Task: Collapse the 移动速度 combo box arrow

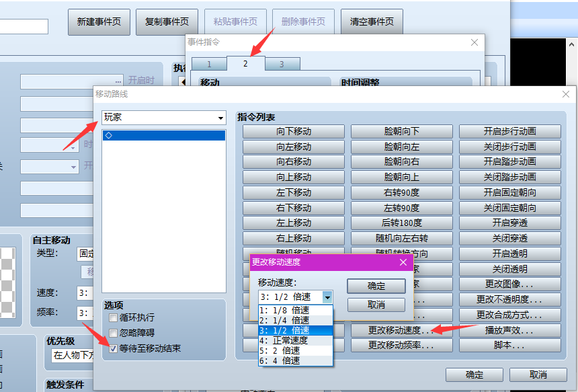Action: (x=327, y=297)
